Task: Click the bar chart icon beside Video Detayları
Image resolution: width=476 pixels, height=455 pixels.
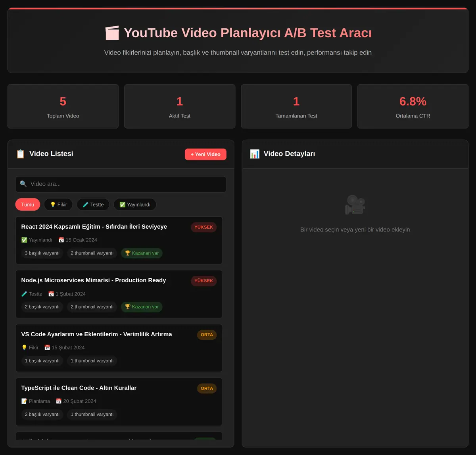Action: click(255, 154)
